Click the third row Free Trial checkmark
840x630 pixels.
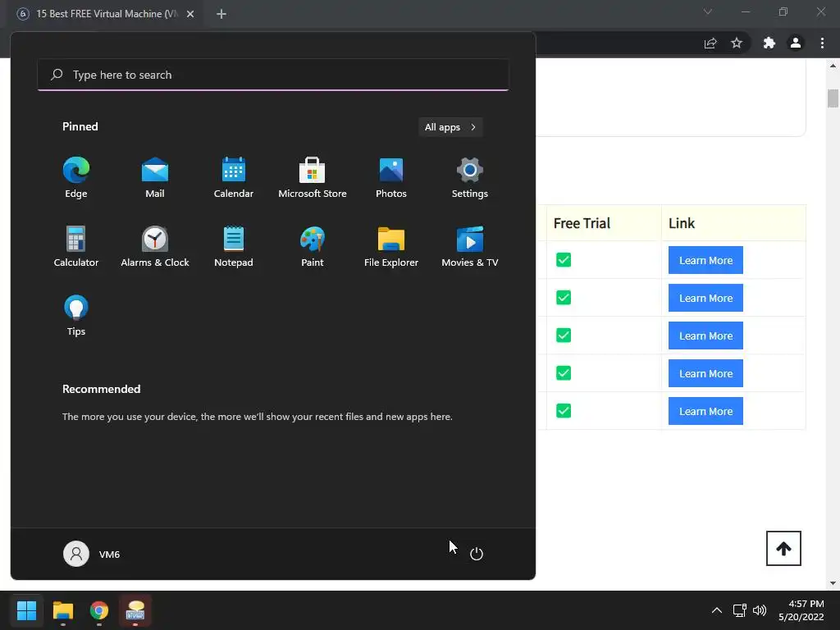pos(564,336)
